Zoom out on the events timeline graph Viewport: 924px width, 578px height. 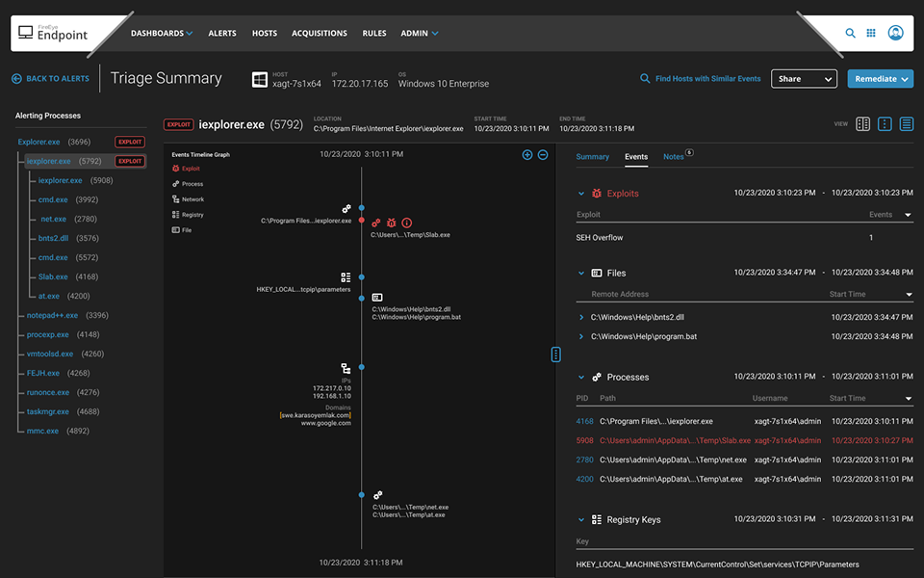pos(543,154)
